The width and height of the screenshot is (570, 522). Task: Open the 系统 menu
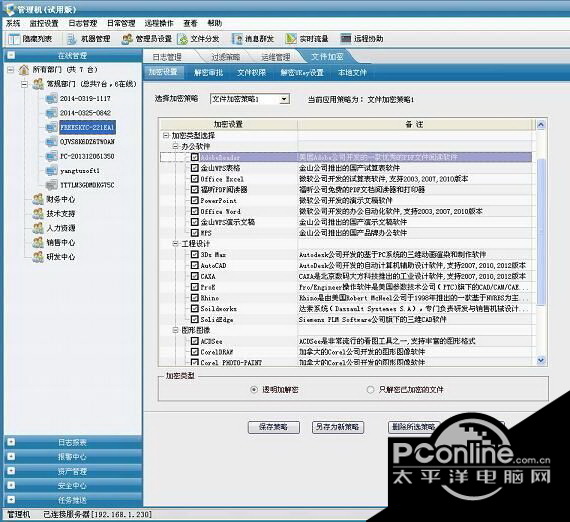click(x=13, y=23)
